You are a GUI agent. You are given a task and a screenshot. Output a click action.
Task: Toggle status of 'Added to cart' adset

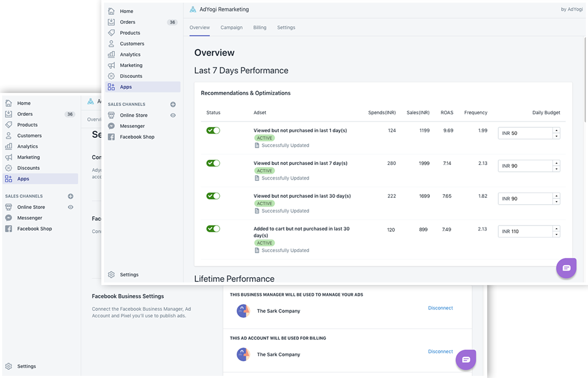(213, 229)
